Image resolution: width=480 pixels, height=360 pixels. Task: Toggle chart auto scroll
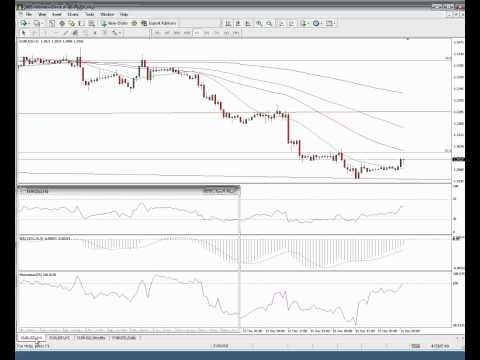pyautogui.click(x=282, y=23)
